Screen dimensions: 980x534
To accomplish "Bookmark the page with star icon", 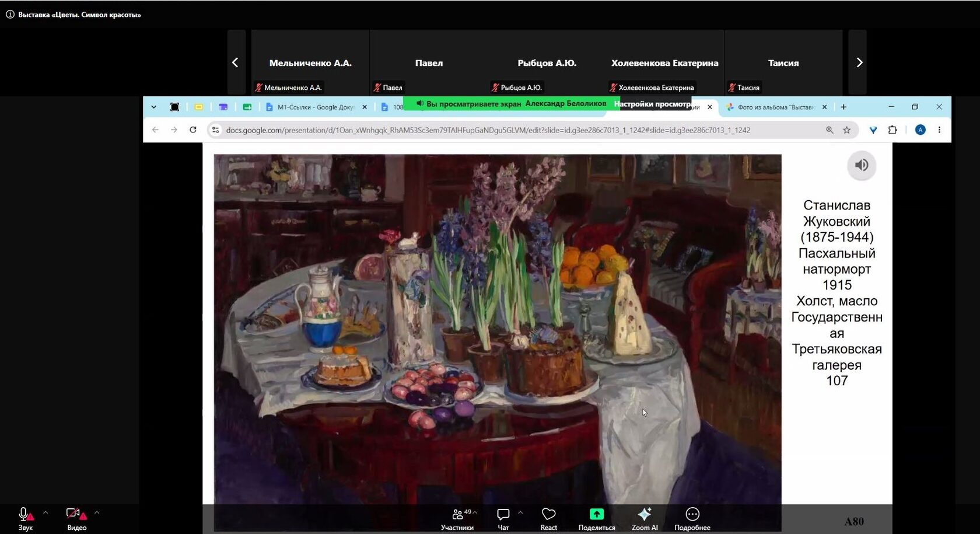I will pos(847,130).
